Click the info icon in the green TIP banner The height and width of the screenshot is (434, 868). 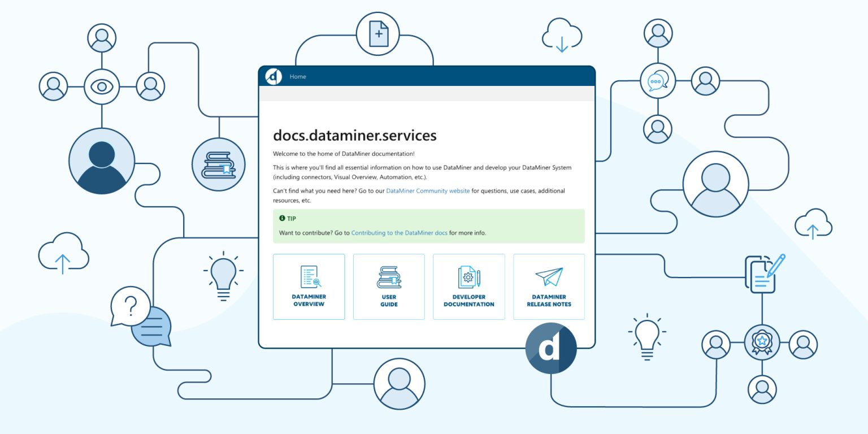point(283,219)
